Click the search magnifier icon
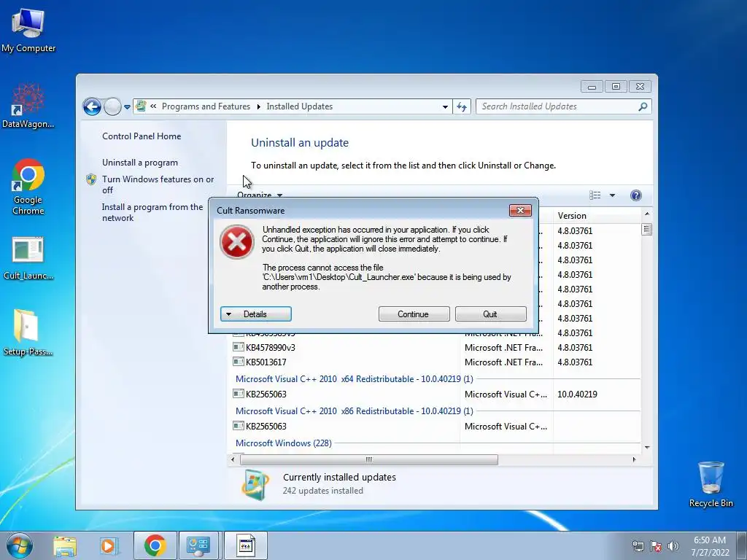The width and height of the screenshot is (747, 560). coord(643,106)
